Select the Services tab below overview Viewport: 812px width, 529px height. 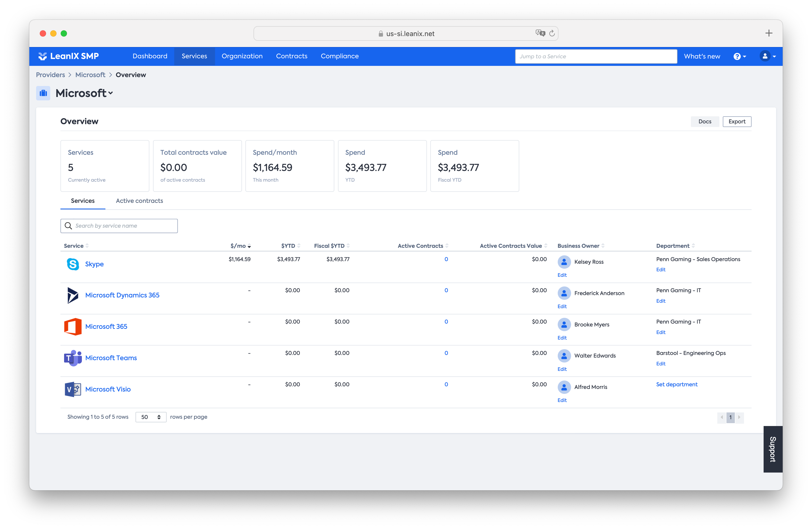point(83,201)
